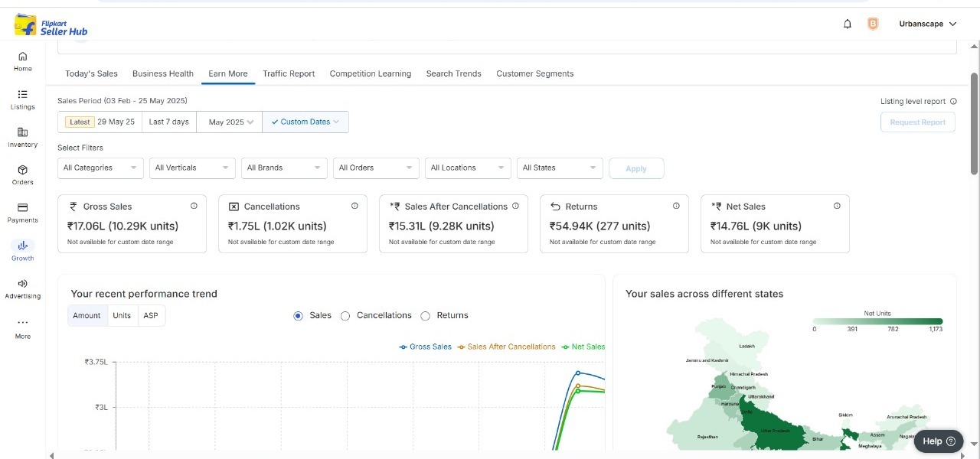Switch to the Business Health tab
The width and height of the screenshot is (980, 459).
coord(162,74)
